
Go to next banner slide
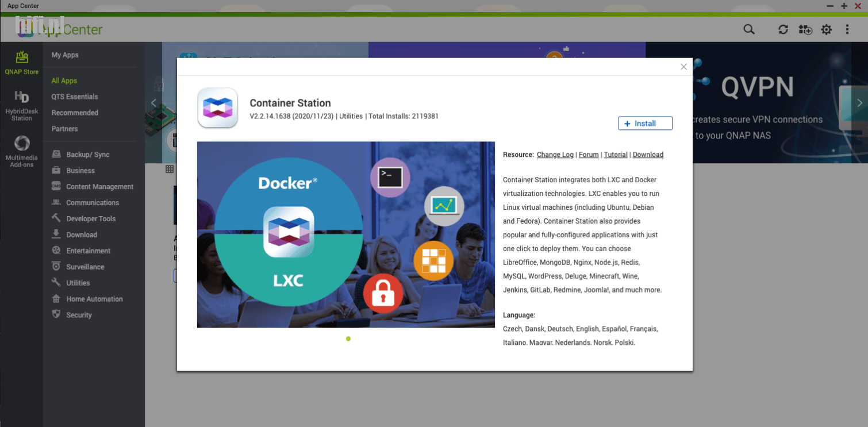859,103
